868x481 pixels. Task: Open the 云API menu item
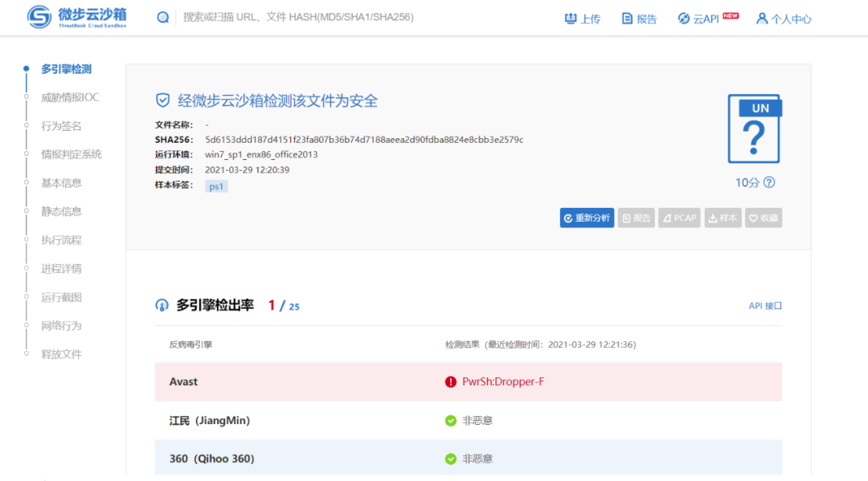tap(708, 18)
